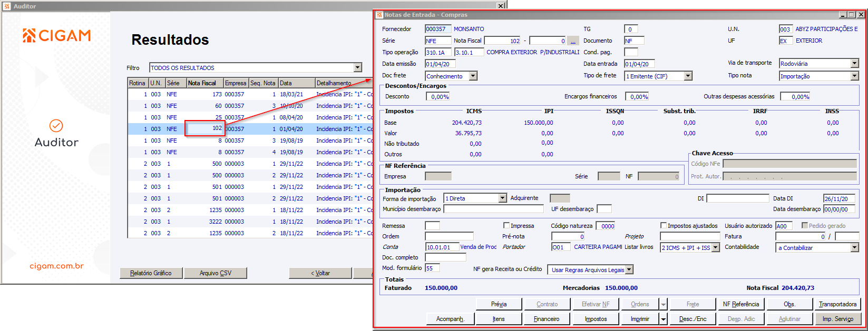The width and height of the screenshot is (868, 331).
Task: Toggle the Pedido gerado checkbox
Action: (805, 226)
